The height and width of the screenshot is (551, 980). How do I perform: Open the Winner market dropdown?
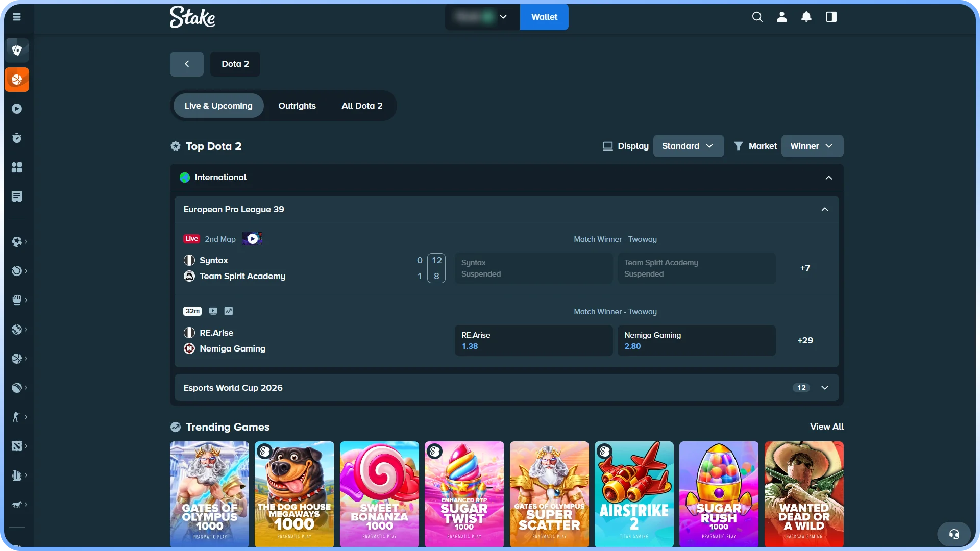812,146
